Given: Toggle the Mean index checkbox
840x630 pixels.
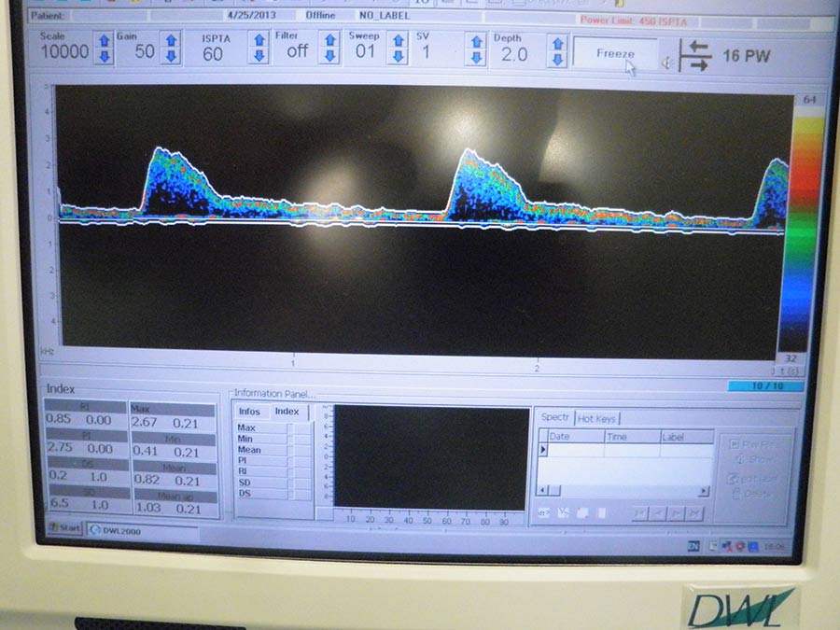Looking at the screenshot, I should 291,450.
